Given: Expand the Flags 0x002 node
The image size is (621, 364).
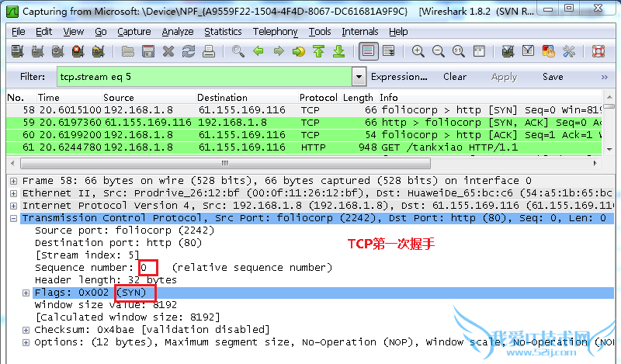Looking at the screenshot, I should (x=26, y=293).
